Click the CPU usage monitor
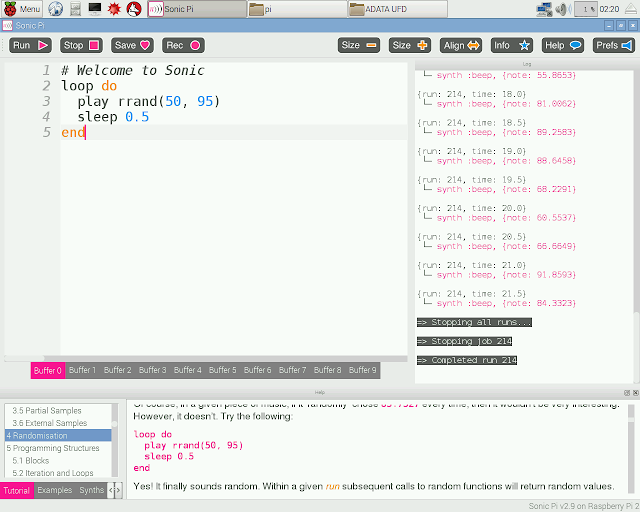 (586, 9)
